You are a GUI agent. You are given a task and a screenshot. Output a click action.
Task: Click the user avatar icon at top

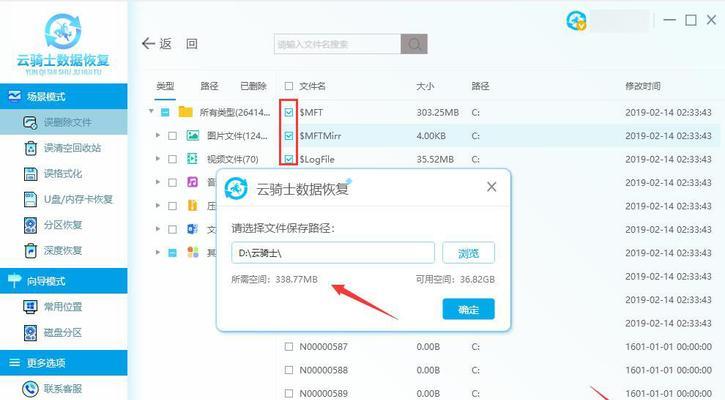(576, 21)
